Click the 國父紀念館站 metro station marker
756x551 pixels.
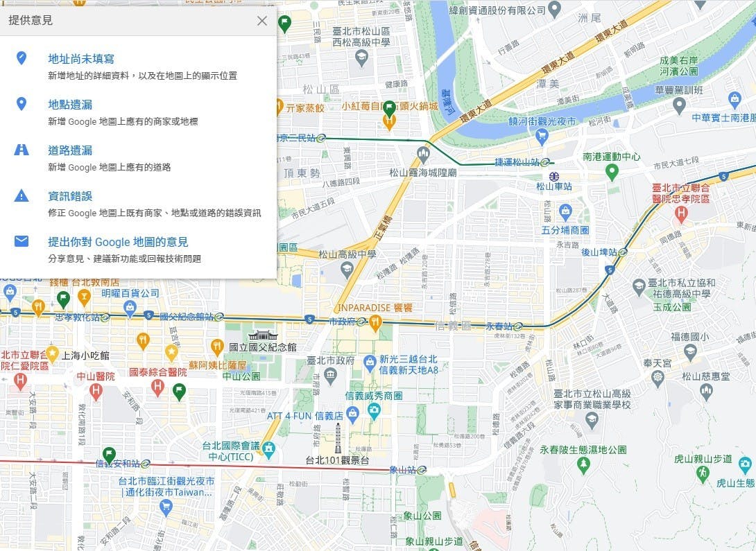(x=219, y=317)
